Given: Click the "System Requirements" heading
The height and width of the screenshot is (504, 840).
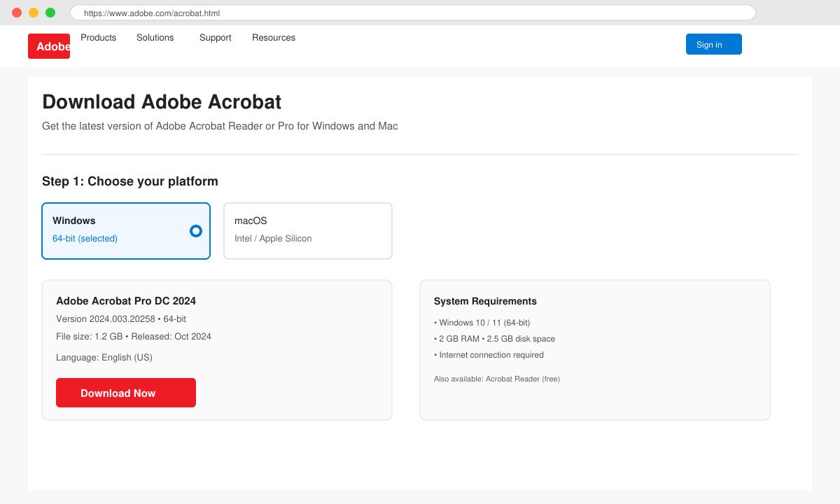Looking at the screenshot, I should (485, 302).
